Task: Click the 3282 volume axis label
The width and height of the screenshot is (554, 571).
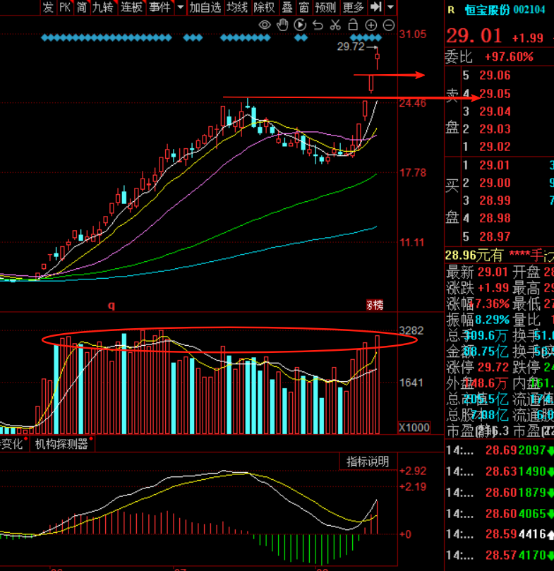Action: click(x=411, y=331)
